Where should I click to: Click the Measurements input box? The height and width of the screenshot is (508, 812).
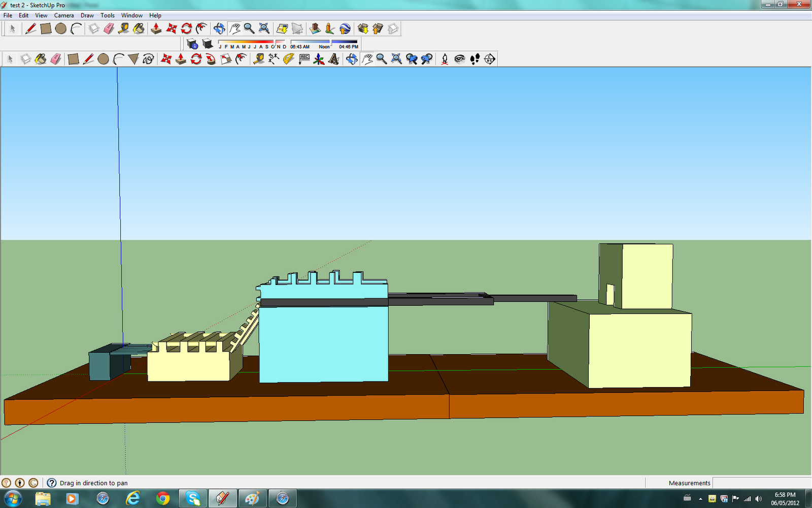click(x=762, y=483)
